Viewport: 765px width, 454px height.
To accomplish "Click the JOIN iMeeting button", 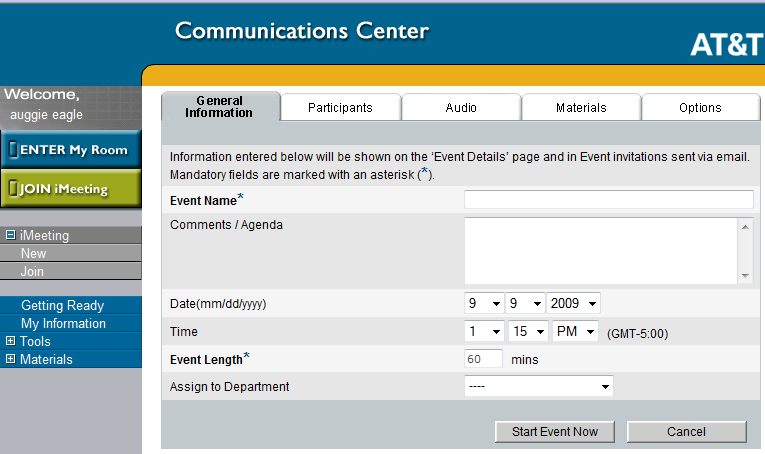I will [71, 188].
